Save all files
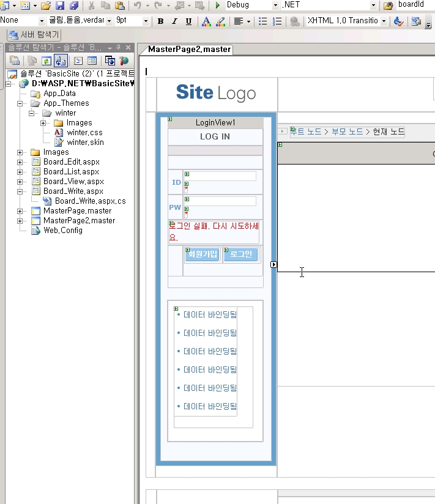The height and width of the screenshot is (504, 435). tap(74, 5)
